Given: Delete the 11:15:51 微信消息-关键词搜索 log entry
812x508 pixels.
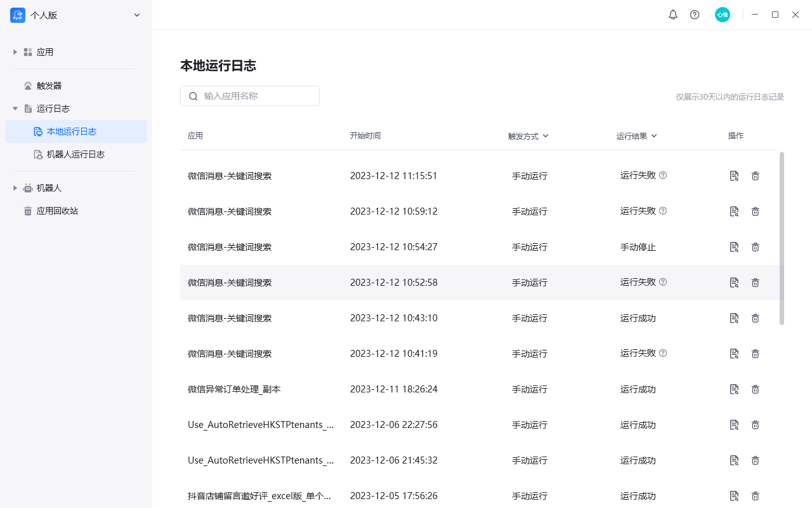Looking at the screenshot, I should (x=755, y=176).
